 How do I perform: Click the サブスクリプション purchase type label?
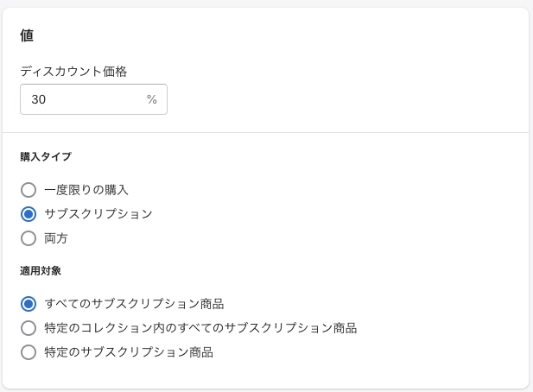98,214
